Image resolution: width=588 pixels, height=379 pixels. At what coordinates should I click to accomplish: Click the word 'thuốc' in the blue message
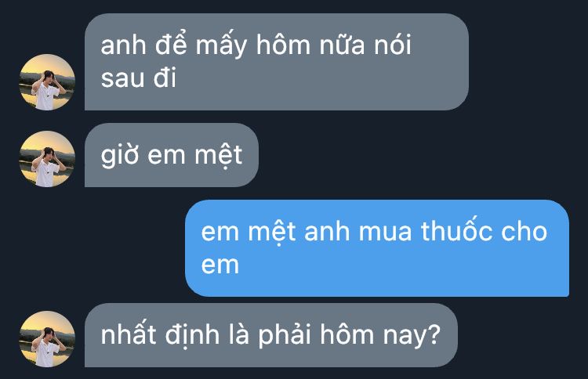(x=457, y=230)
